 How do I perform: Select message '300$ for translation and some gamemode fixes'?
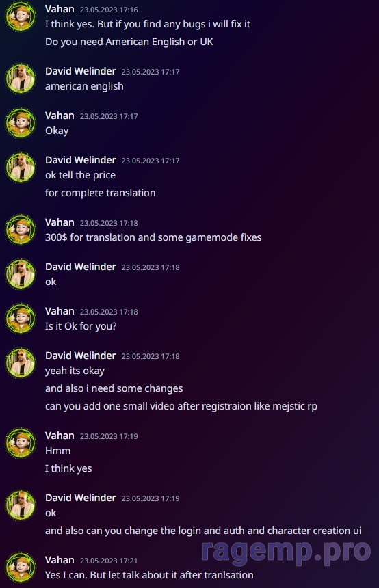(x=153, y=237)
